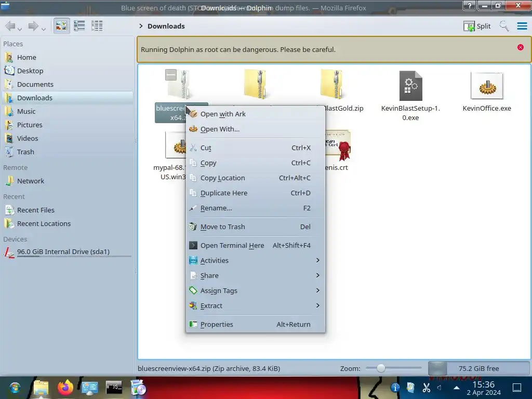Select Downloads in Places panel

coord(68,98)
